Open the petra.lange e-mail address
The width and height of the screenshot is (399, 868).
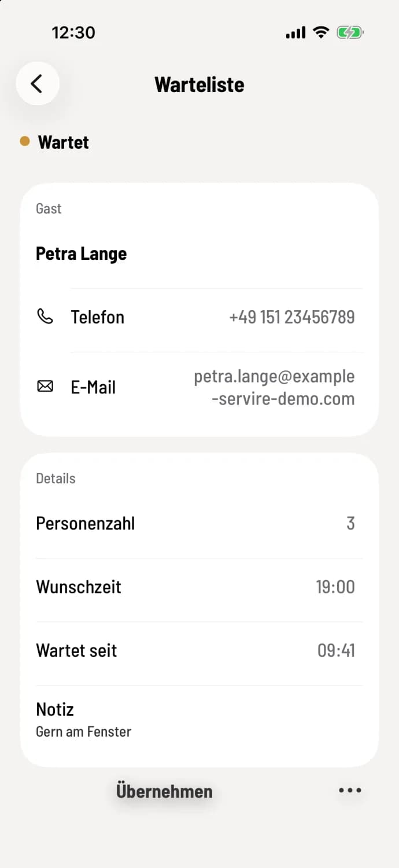274,387
